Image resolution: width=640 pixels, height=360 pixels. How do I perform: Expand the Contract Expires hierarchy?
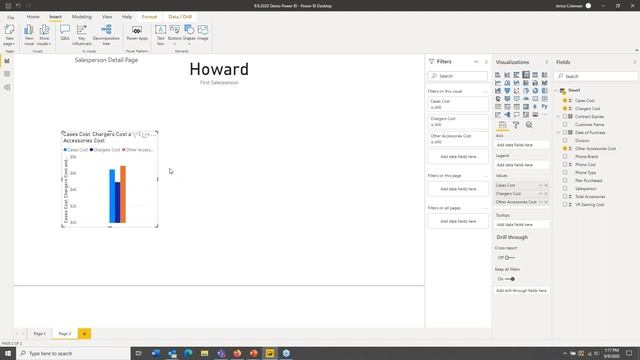point(559,116)
